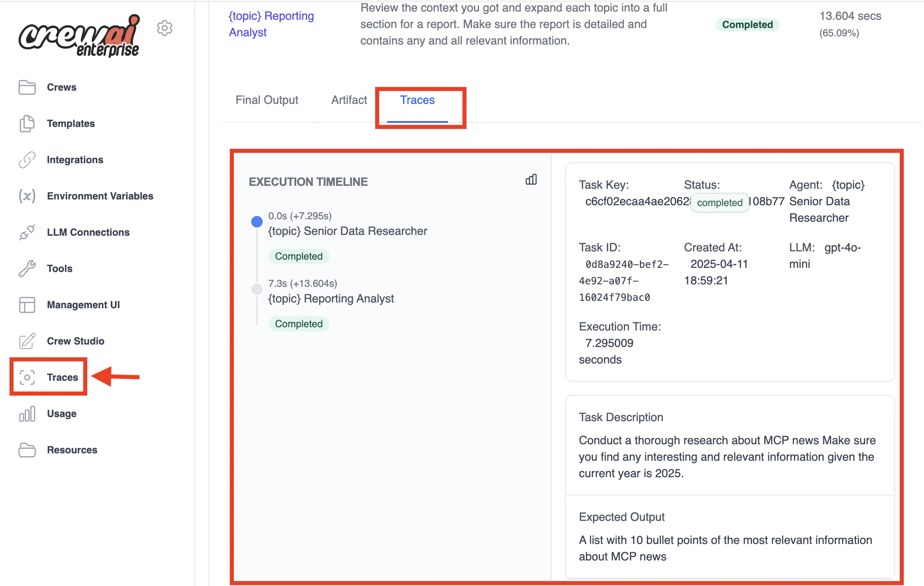
Task: Open Environment Variables settings
Action: click(100, 196)
